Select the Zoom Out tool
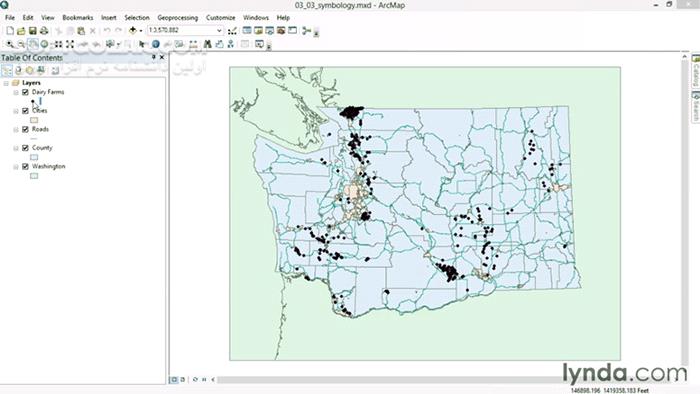 click(x=21, y=44)
